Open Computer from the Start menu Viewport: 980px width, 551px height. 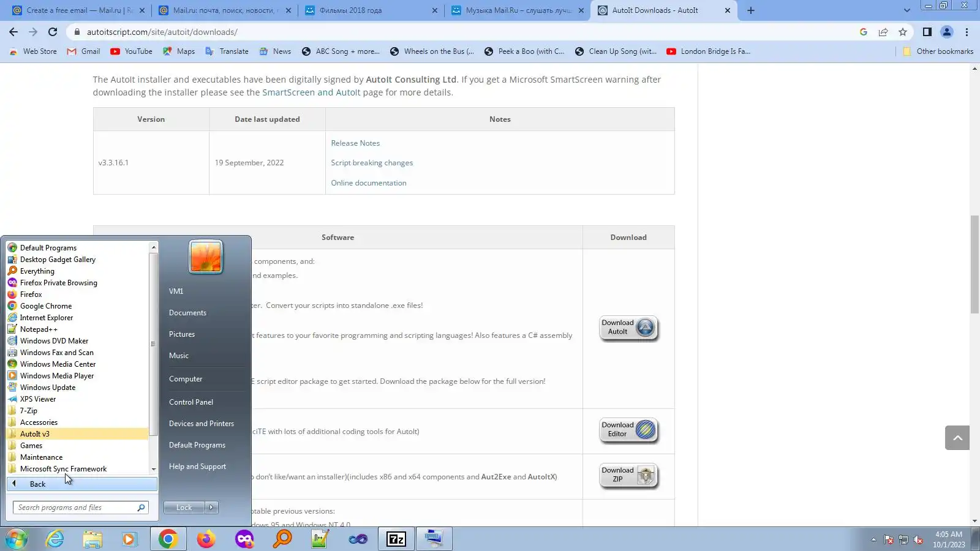click(186, 379)
